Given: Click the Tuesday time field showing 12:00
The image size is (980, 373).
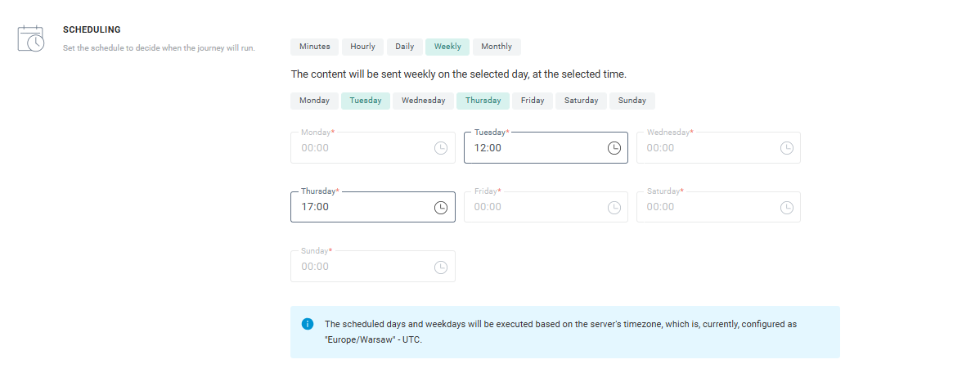Looking at the screenshot, I should pyautogui.click(x=532, y=148).
